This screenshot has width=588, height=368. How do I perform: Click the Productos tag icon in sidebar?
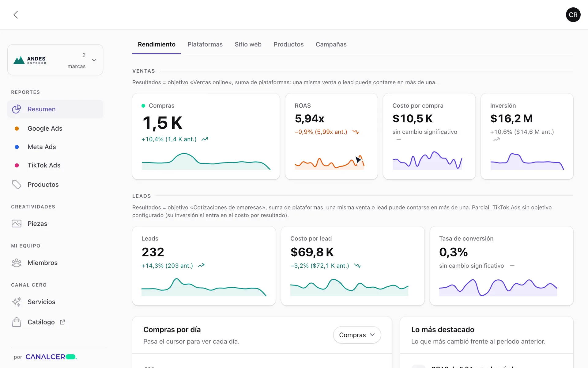point(17,185)
